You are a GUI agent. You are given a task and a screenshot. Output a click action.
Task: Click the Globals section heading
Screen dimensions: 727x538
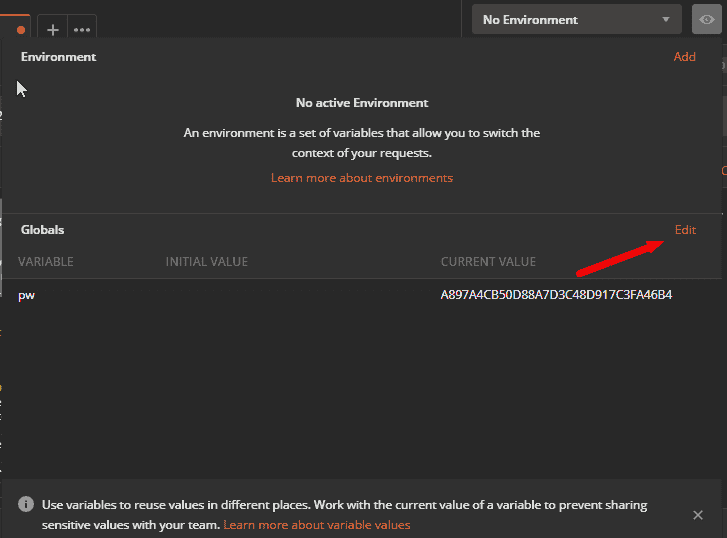(x=42, y=230)
